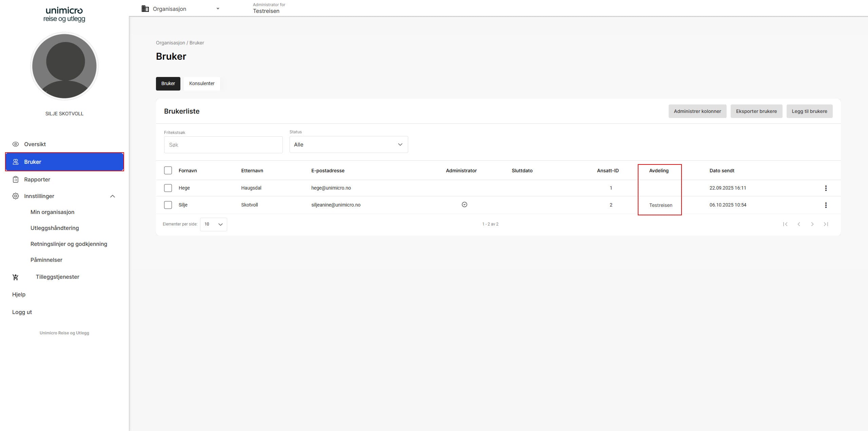The image size is (868, 431).
Task: Tick the select-all checkbox in table header
Action: (x=168, y=171)
